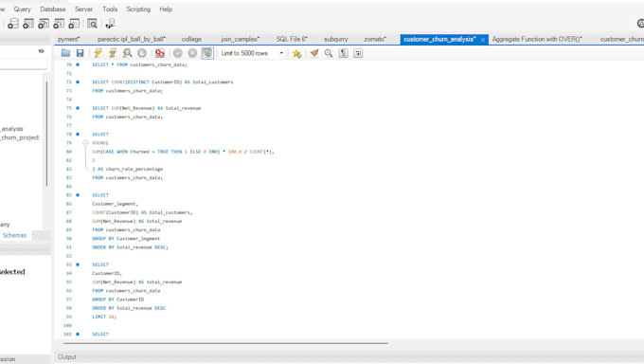Click the line 99 LIMIT 10 text
The image size is (644, 364).
point(104,317)
